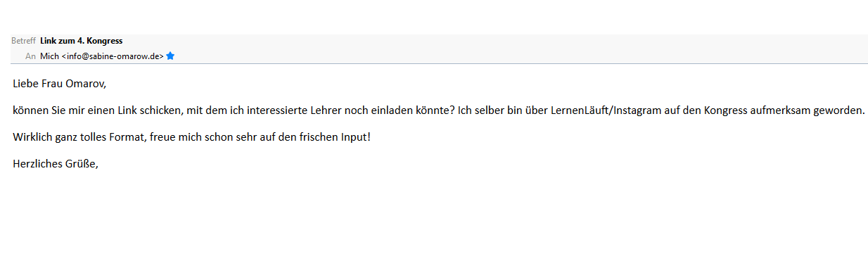
Task: Click the subject text "Link zum 4. Kongress"
Action: coord(82,41)
